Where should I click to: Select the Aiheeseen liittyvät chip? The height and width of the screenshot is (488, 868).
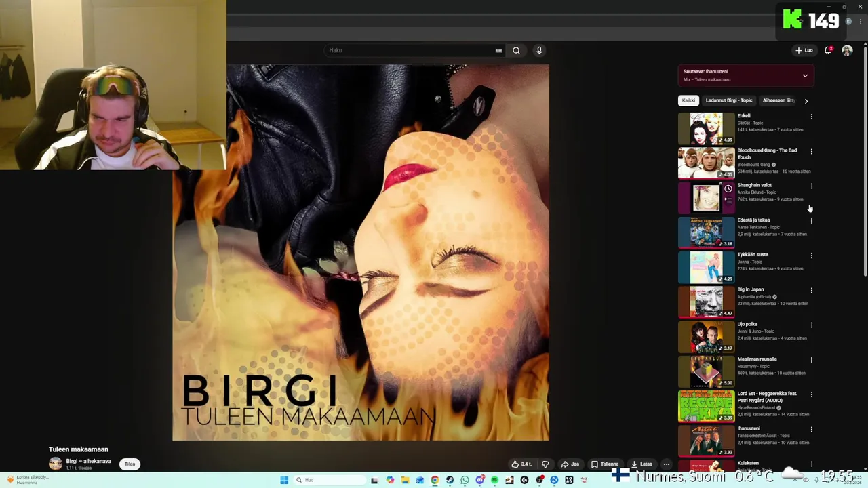pyautogui.click(x=778, y=100)
